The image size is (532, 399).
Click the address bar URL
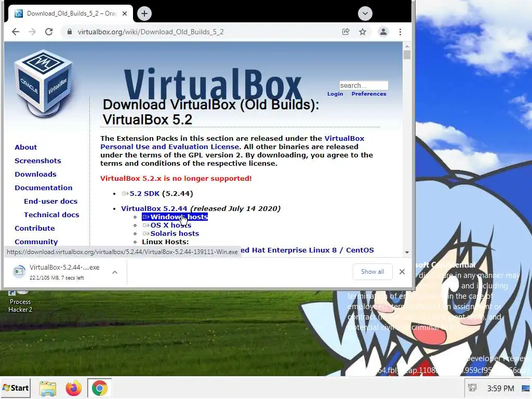(151, 32)
